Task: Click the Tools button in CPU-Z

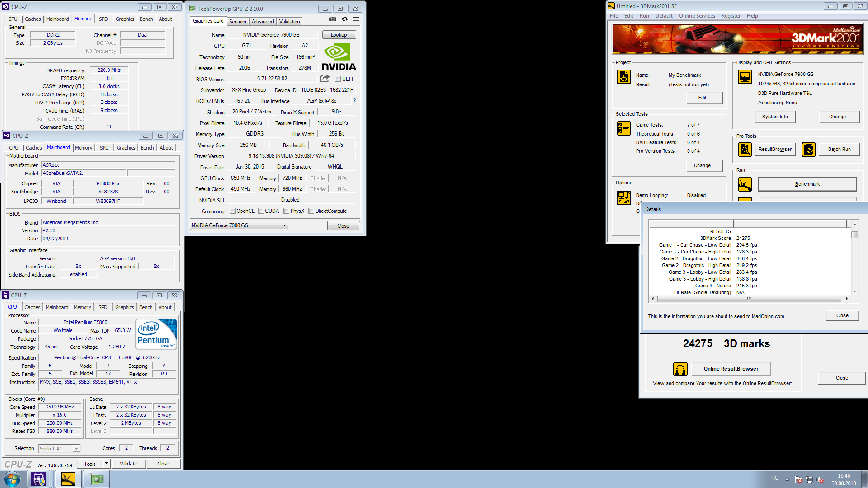Action: coord(90,464)
